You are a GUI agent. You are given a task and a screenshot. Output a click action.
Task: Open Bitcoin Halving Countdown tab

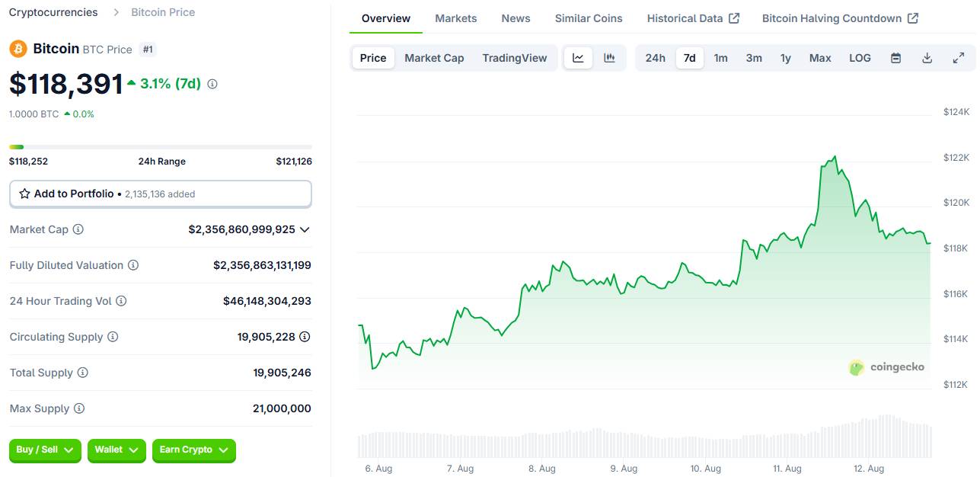[x=840, y=18]
